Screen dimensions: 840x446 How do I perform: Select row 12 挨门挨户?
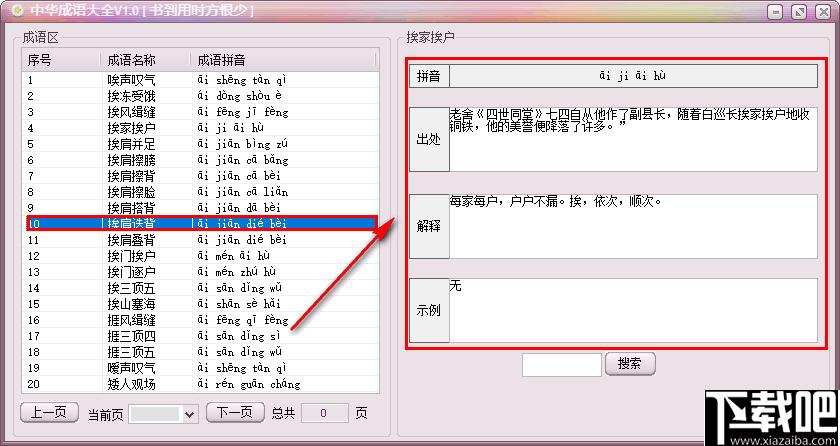click(x=200, y=256)
